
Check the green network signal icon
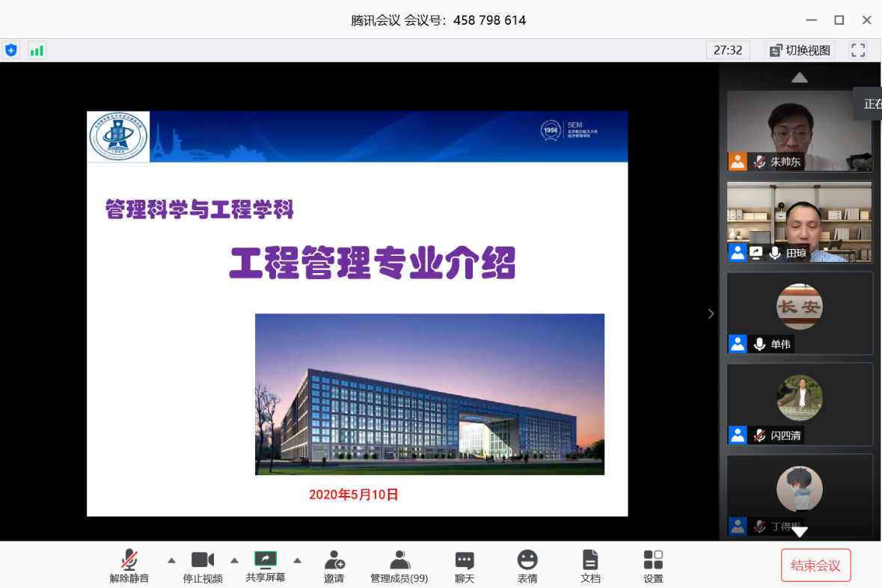pyautogui.click(x=36, y=50)
